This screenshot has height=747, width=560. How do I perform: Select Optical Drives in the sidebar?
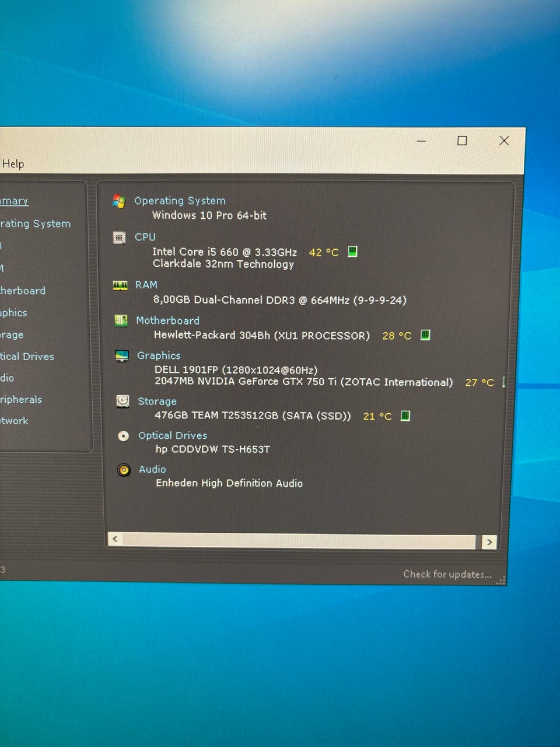point(27,357)
